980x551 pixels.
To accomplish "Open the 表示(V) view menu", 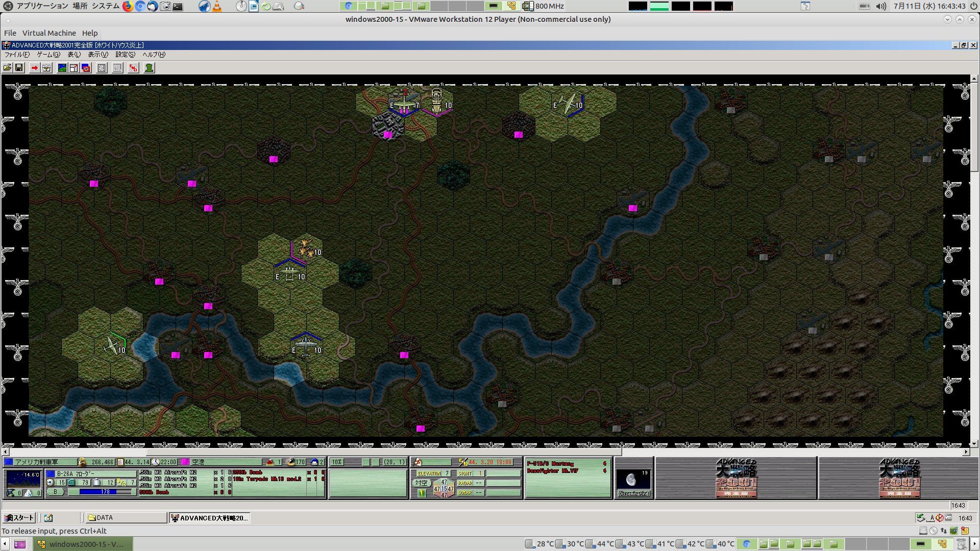I will click(97, 55).
